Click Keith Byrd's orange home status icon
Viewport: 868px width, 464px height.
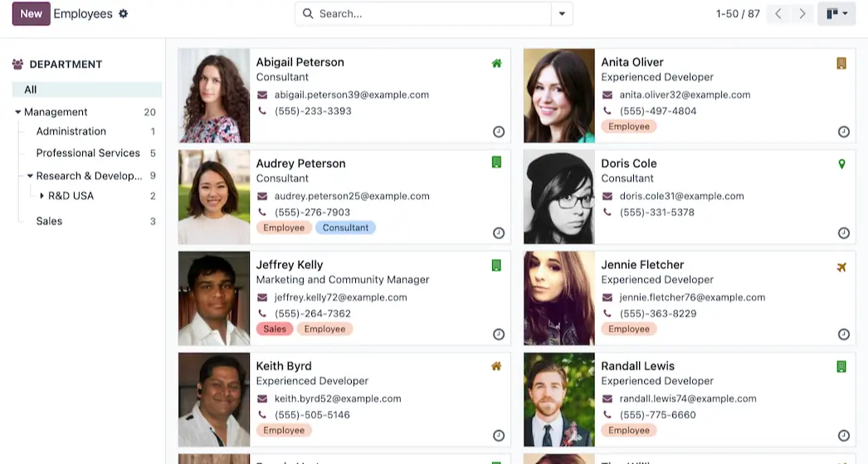[496, 366]
